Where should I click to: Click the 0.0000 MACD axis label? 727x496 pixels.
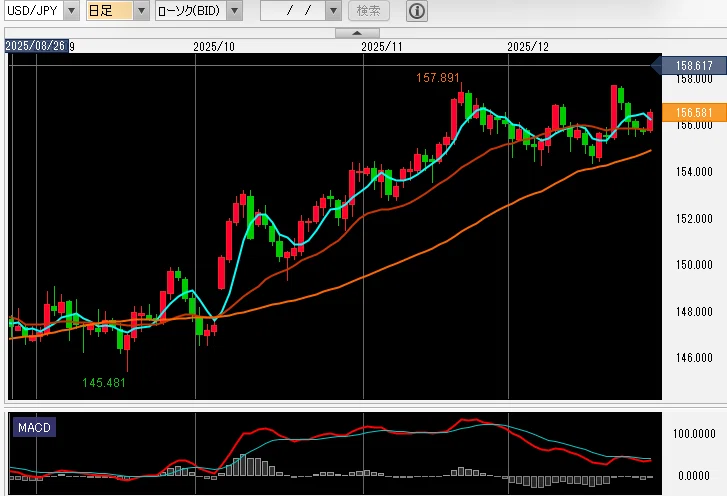click(x=694, y=476)
